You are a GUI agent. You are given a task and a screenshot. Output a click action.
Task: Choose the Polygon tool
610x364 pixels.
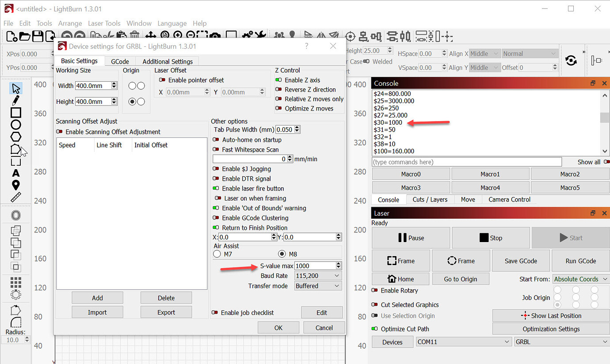[x=15, y=136]
